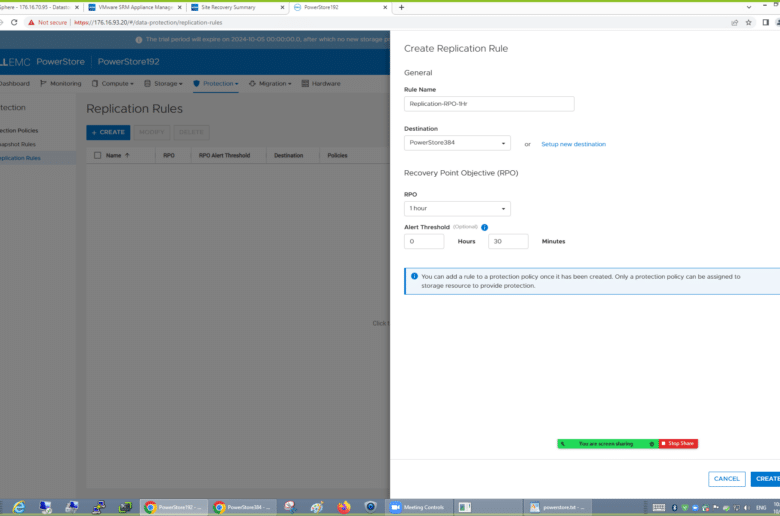
Task: Open the Monitoring menu item
Action: click(61, 84)
